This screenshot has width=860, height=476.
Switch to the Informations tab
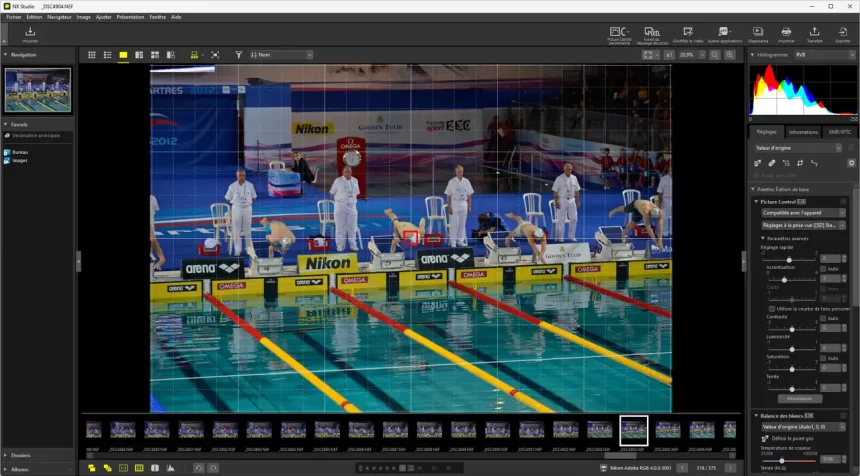tap(802, 131)
